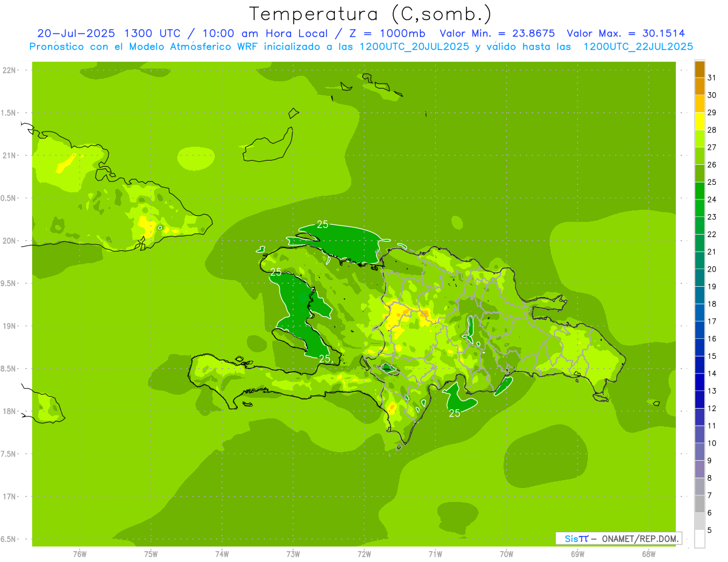Image resolution: width=728 pixels, height=562 pixels.
Task: Select the purple legend swatch between 8 and 9
Action: (699, 469)
